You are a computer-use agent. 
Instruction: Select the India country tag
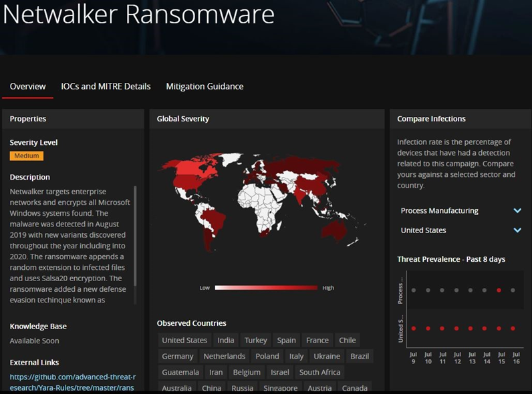pyautogui.click(x=226, y=340)
